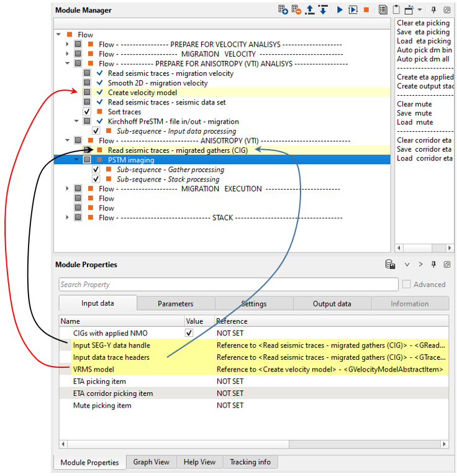This screenshot has width=457, height=476.
Task: Expand the MIGRATION VELOCITY flow node
Action: click(68, 54)
